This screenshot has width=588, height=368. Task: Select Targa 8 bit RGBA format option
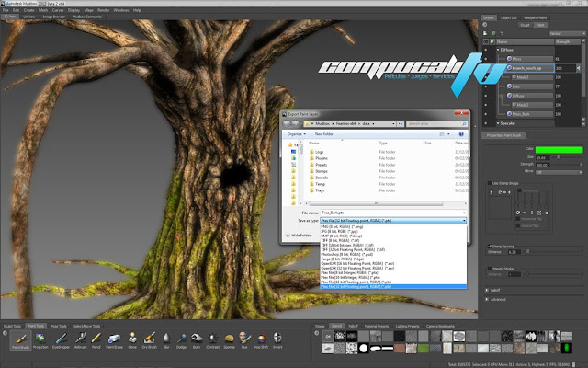[x=393, y=259]
